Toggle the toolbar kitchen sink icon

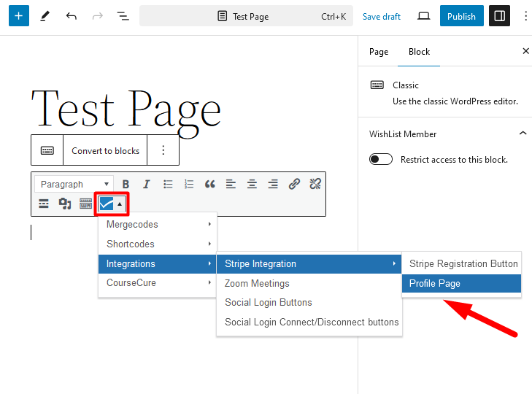(86, 204)
